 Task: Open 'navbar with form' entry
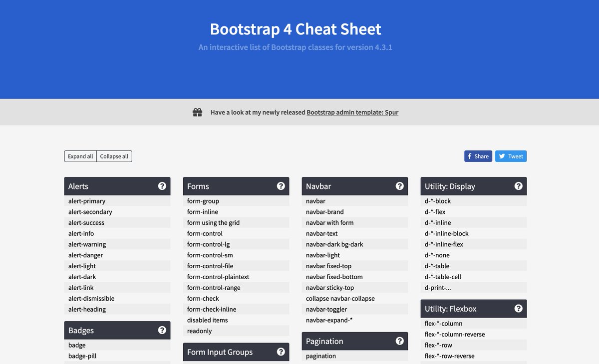click(x=355, y=223)
